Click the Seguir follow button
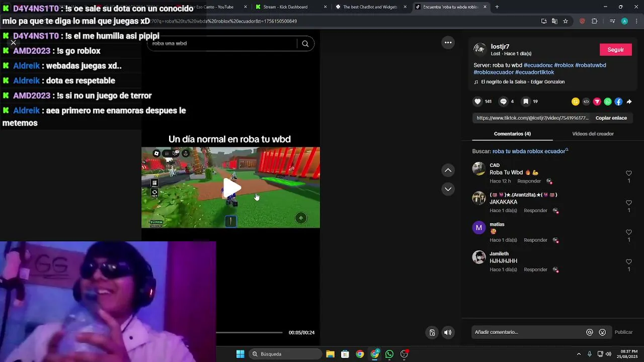 pos(615,50)
